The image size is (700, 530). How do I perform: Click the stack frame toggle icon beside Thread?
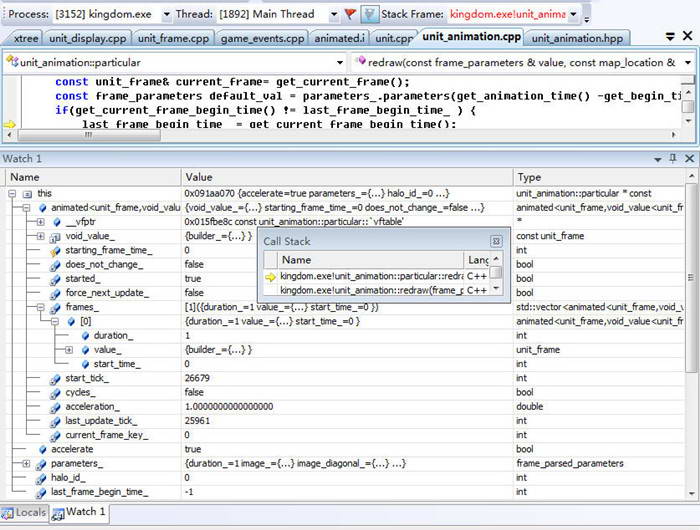[x=369, y=14]
